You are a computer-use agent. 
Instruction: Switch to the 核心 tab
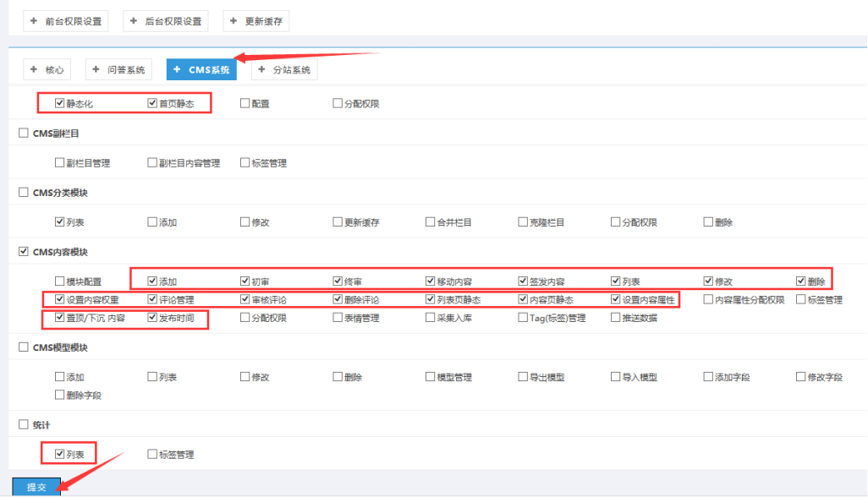[x=47, y=69]
